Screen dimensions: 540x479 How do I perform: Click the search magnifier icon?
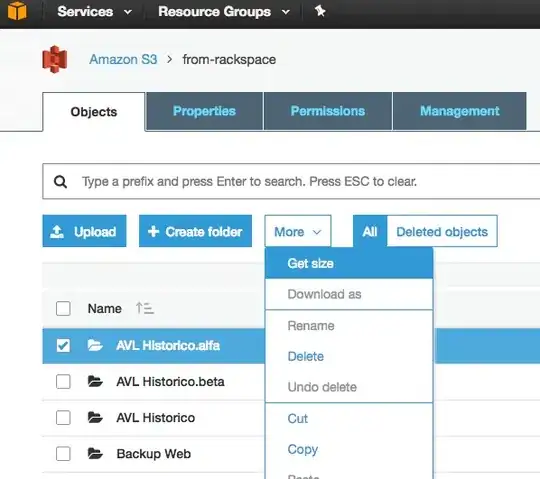(x=61, y=181)
